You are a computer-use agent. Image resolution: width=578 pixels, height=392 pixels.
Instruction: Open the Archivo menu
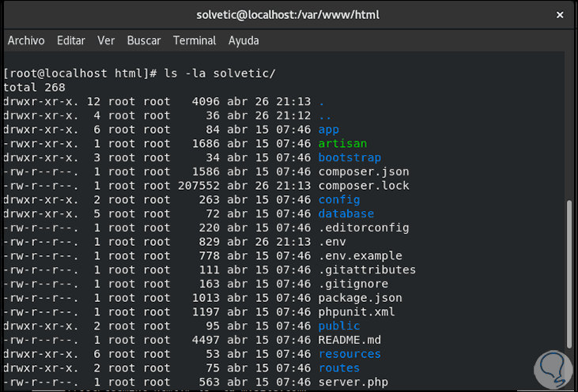pos(26,40)
